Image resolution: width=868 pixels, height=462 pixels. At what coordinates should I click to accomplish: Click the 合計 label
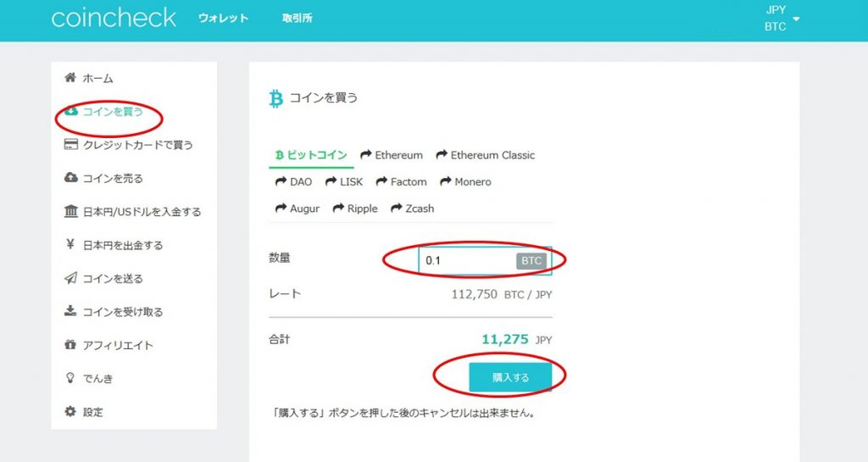[x=280, y=339]
